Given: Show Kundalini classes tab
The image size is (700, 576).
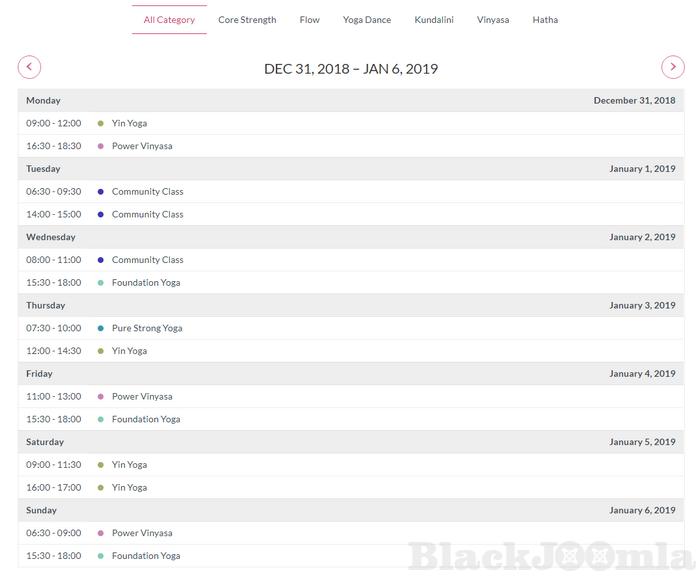Looking at the screenshot, I should (x=434, y=20).
